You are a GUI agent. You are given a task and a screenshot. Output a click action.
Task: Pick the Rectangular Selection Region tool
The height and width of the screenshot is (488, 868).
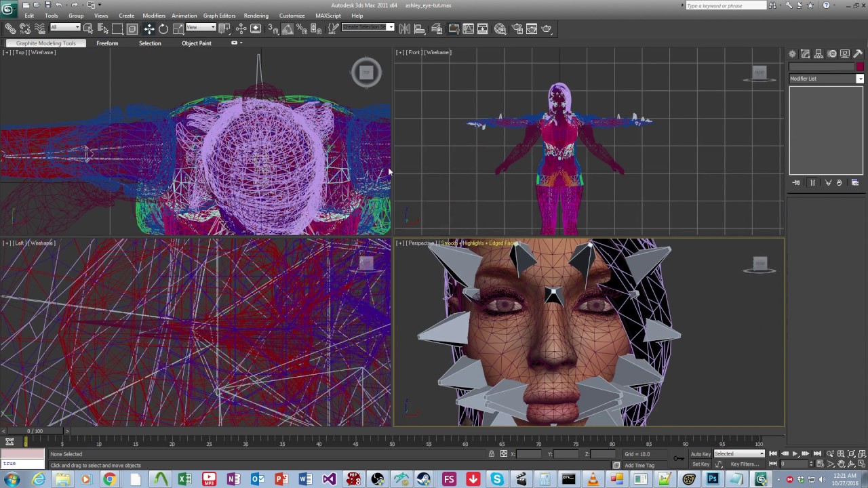coord(117,28)
